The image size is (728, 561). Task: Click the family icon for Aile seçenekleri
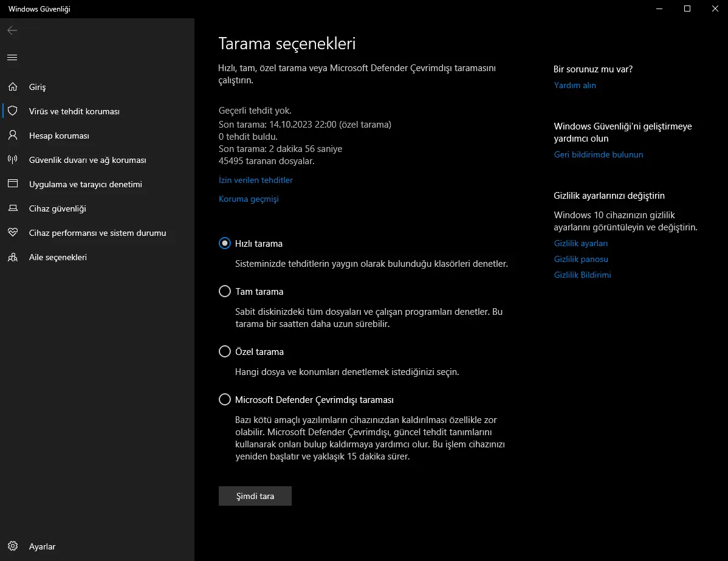(13, 257)
